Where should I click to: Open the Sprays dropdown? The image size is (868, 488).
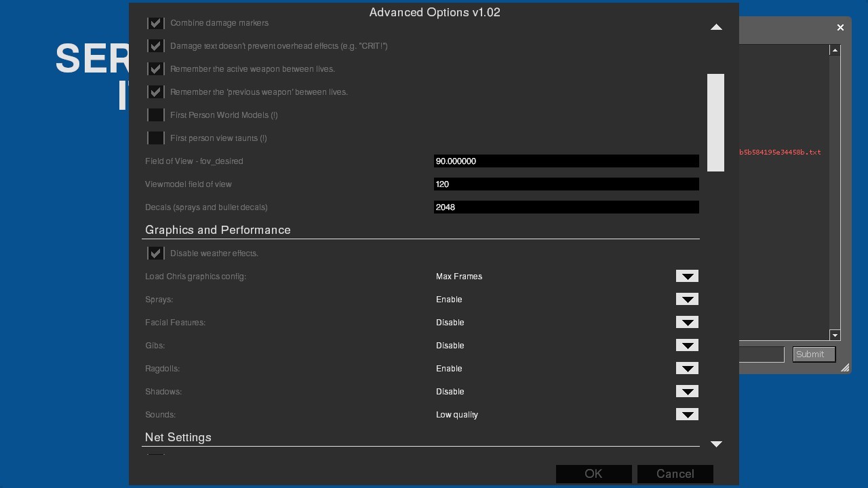(x=687, y=300)
